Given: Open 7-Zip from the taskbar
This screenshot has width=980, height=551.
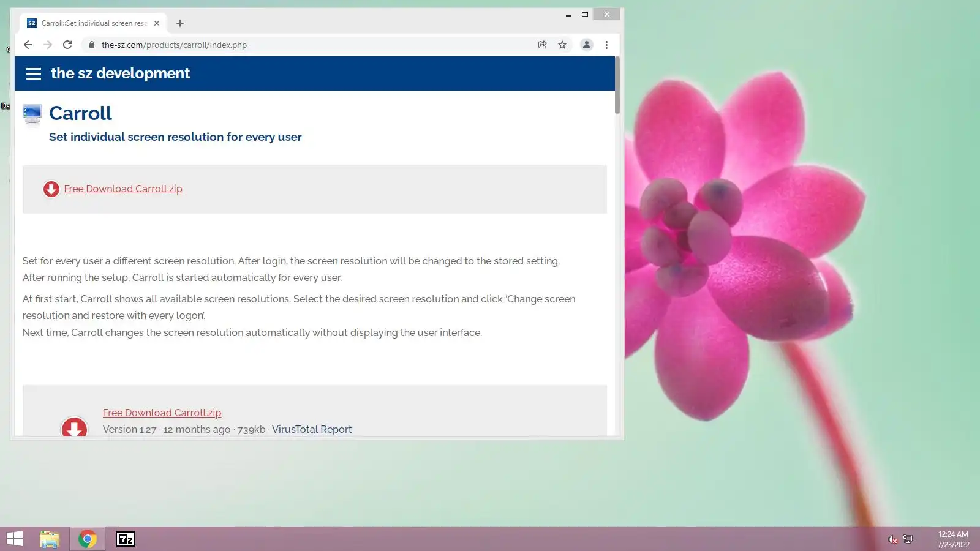Looking at the screenshot, I should click(126, 539).
